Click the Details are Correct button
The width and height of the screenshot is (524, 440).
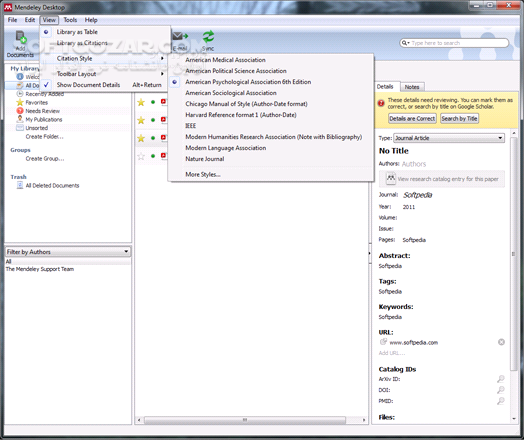(412, 119)
